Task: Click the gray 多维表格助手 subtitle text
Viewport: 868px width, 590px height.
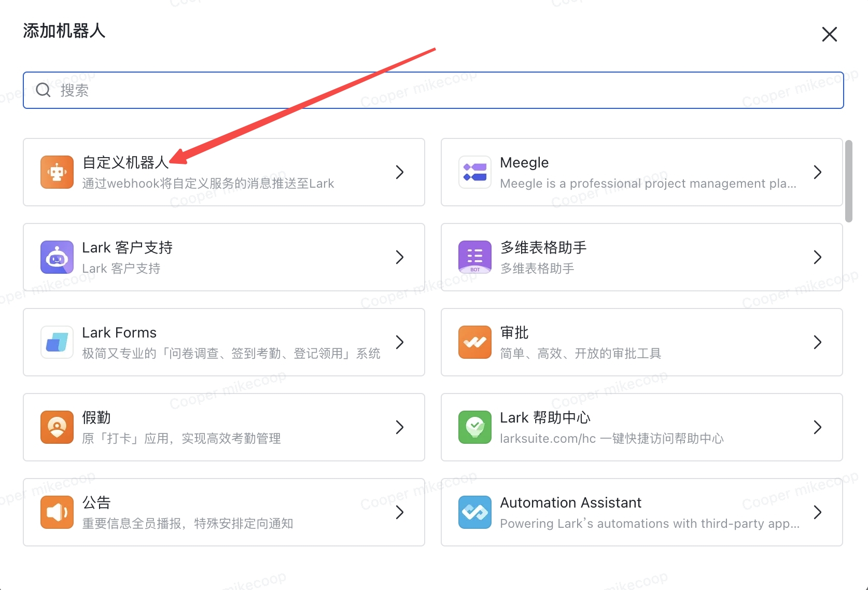Action: point(537,269)
